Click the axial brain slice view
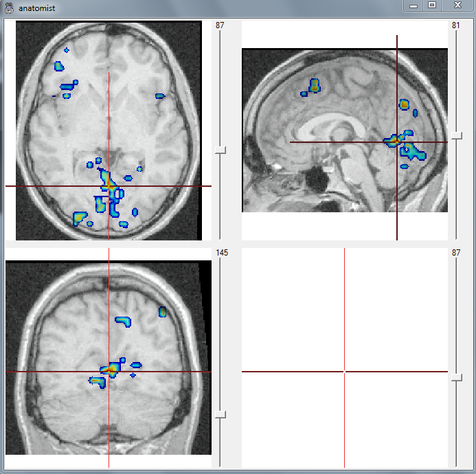476x474 pixels. pyautogui.click(x=109, y=131)
